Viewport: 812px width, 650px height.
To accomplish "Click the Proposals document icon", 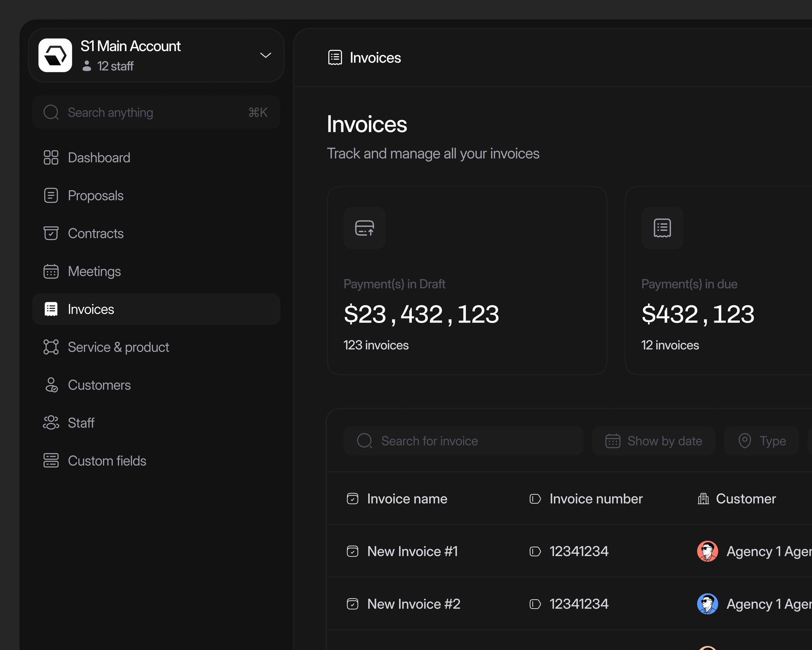I will (51, 196).
